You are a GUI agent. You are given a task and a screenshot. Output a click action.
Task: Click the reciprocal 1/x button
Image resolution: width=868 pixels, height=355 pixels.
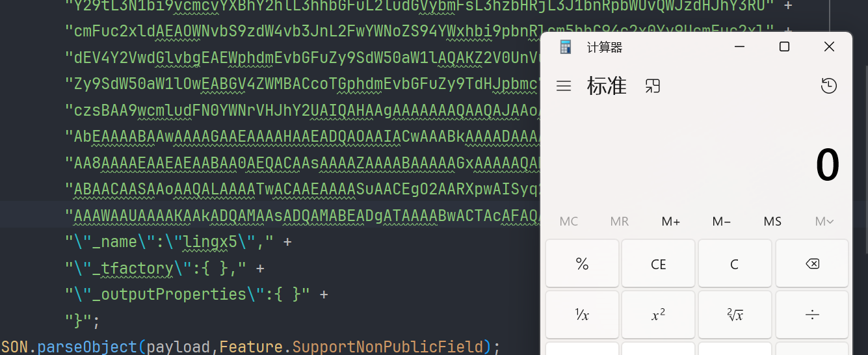coord(582,315)
